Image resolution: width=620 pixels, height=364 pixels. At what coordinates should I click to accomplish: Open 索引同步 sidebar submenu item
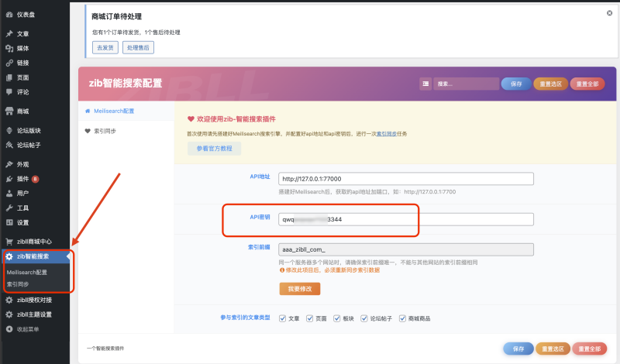18,284
